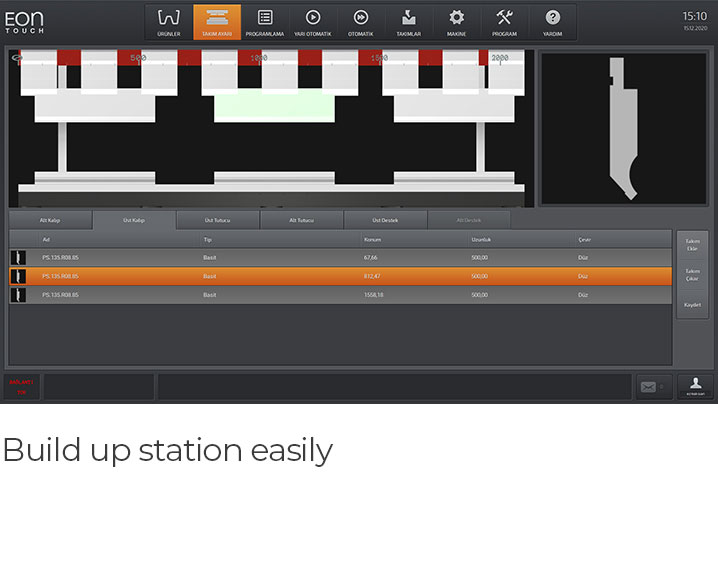The height and width of the screenshot is (574, 718).
Task: Click the punch profile preview image
Action: [x=624, y=129]
